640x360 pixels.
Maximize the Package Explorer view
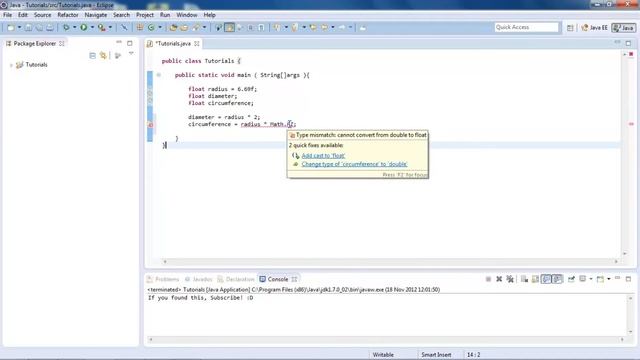(x=130, y=43)
